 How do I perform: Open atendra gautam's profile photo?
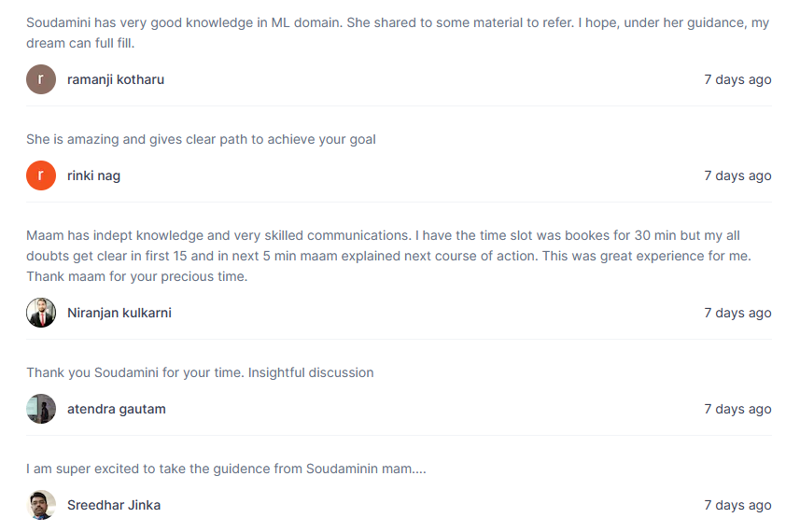(41, 409)
